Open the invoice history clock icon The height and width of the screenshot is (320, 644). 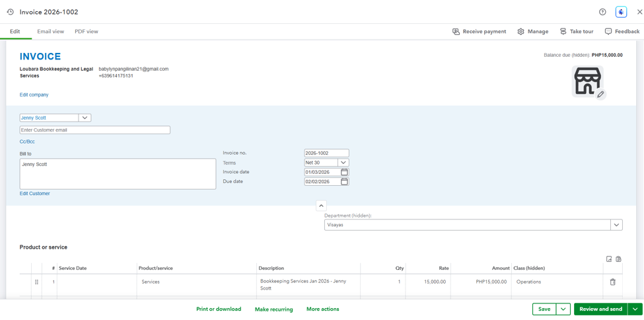11,12
